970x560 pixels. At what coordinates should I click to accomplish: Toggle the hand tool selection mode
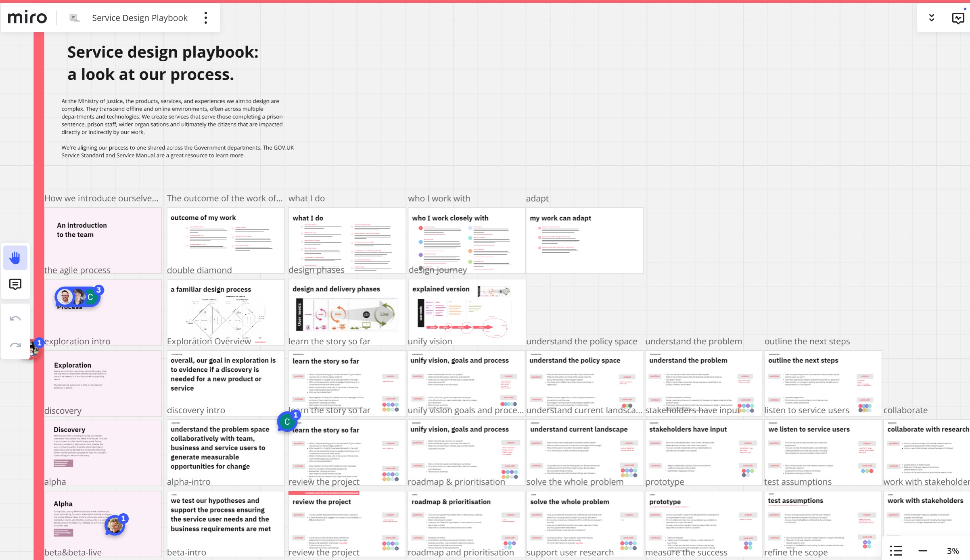(15, 257)
